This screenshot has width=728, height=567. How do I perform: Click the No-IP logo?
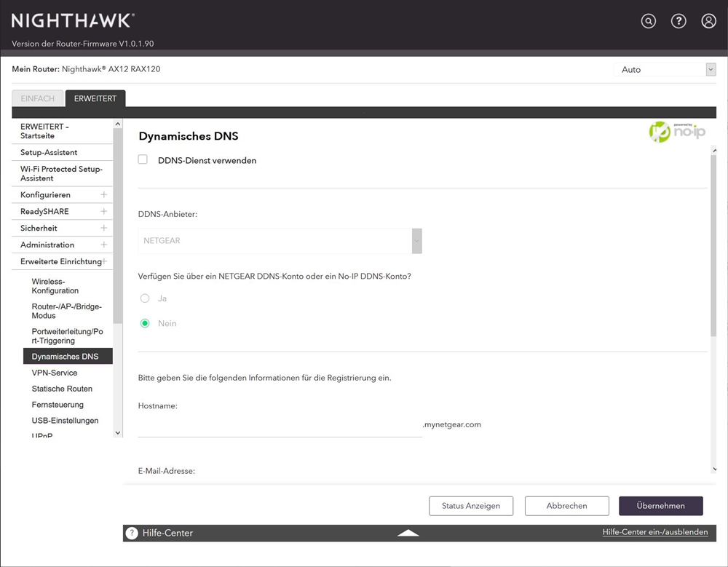677,132
